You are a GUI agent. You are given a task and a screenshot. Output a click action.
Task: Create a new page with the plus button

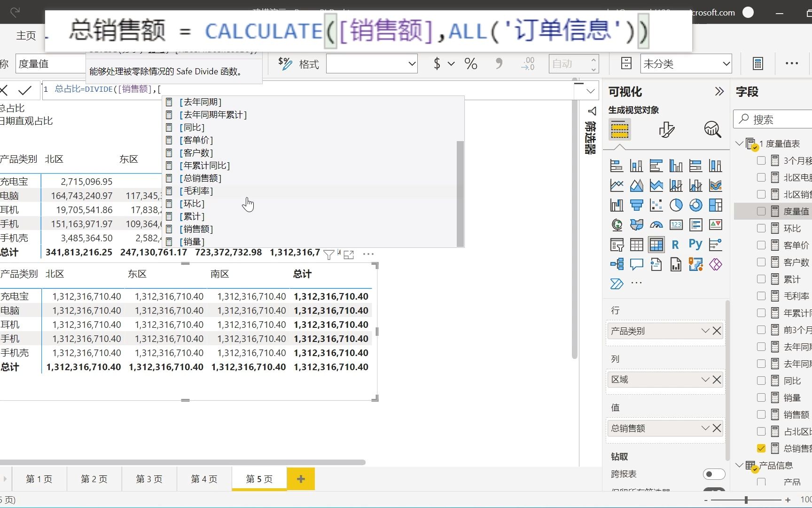pos(300,479)
